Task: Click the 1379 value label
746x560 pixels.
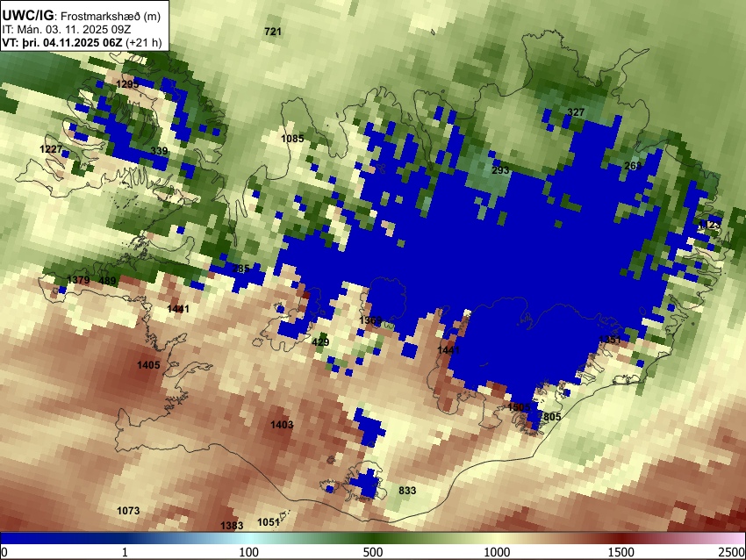Action: click(78, 280)
